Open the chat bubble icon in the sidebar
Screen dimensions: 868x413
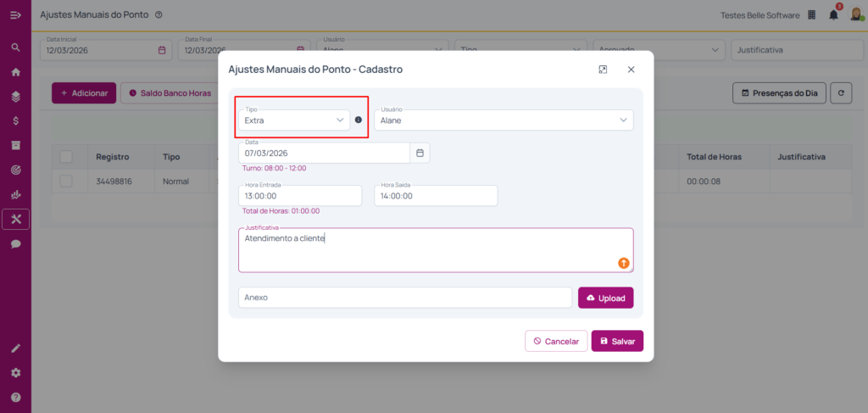tap(15, 243)
